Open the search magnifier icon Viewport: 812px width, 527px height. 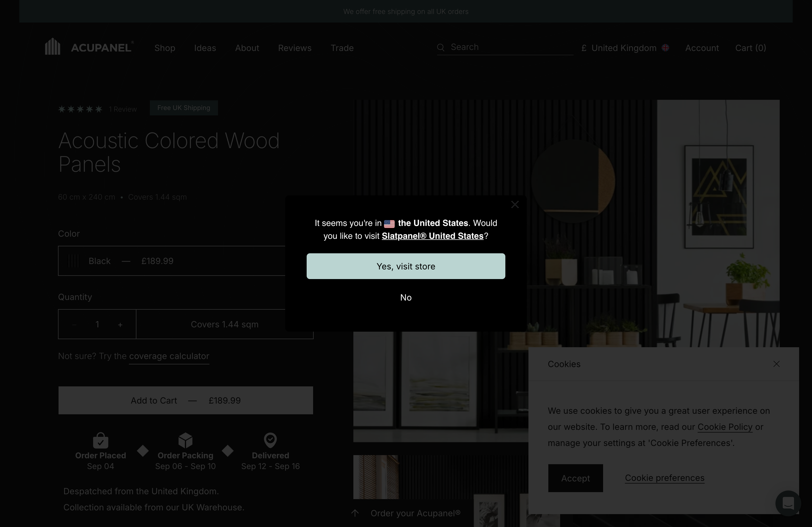pyautogui.click(x=440, y=47)
